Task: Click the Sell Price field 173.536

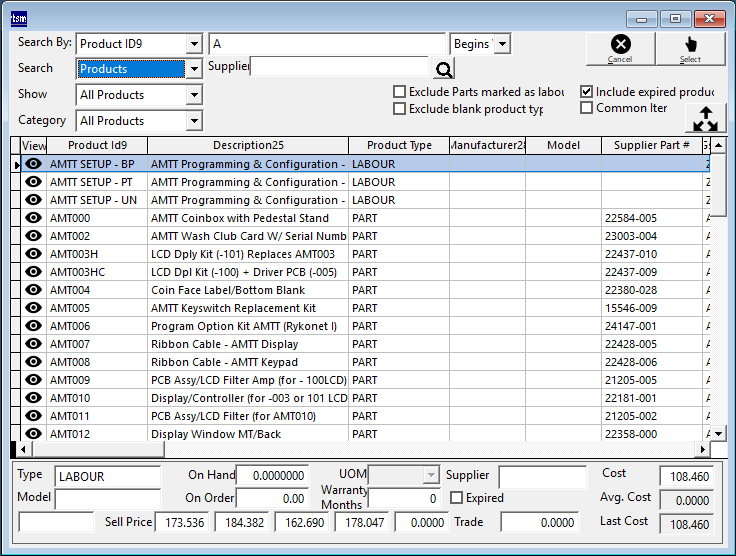Action: coord(181,523)
